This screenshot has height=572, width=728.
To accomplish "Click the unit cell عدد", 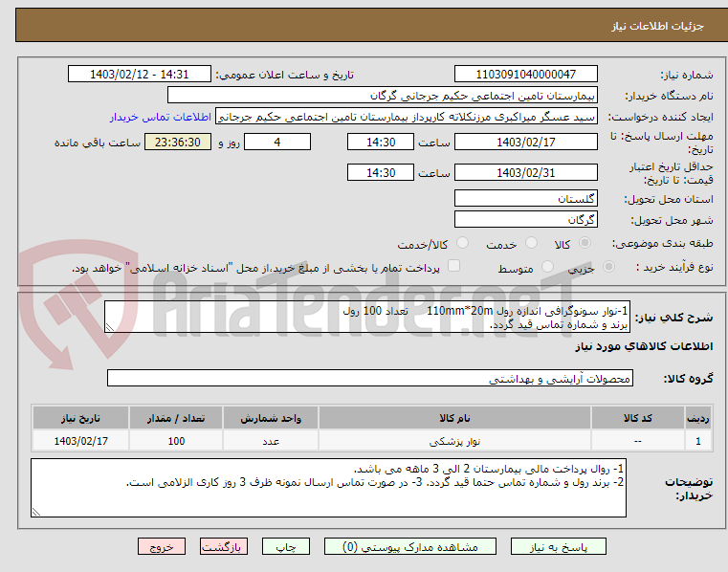I will coord(271,441).
